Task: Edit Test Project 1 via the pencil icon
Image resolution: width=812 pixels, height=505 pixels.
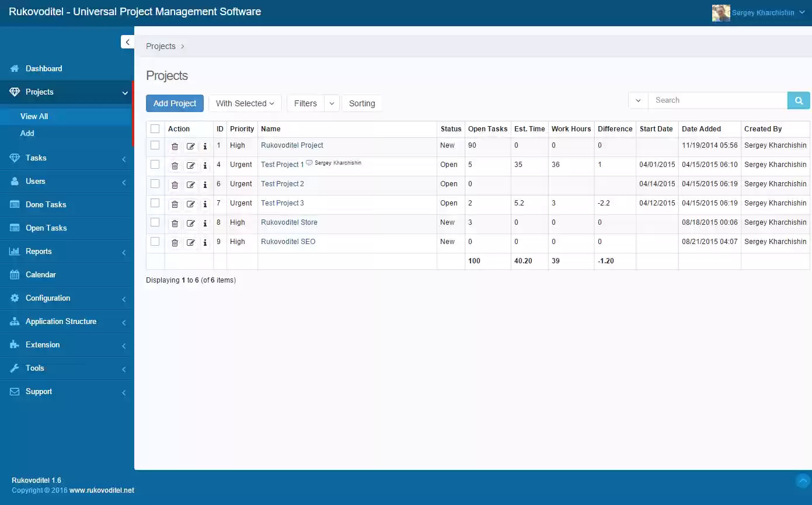Action: point(190,165)
